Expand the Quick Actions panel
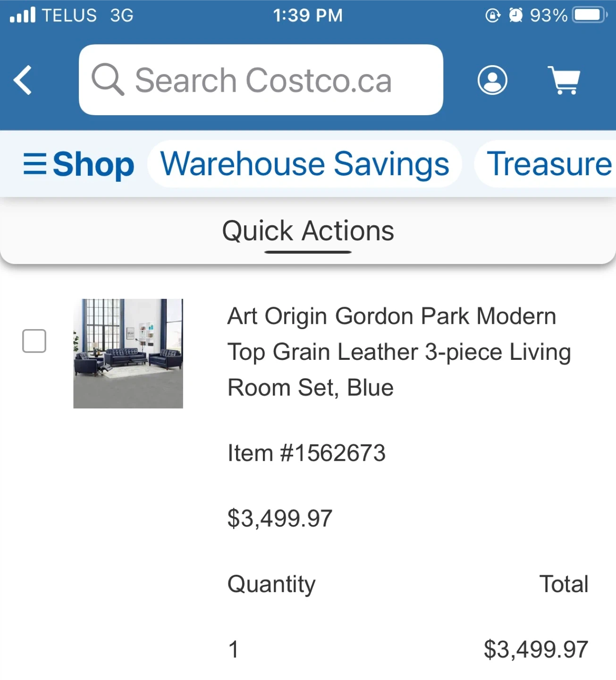 pyautogui.click(x=308, y=232)
